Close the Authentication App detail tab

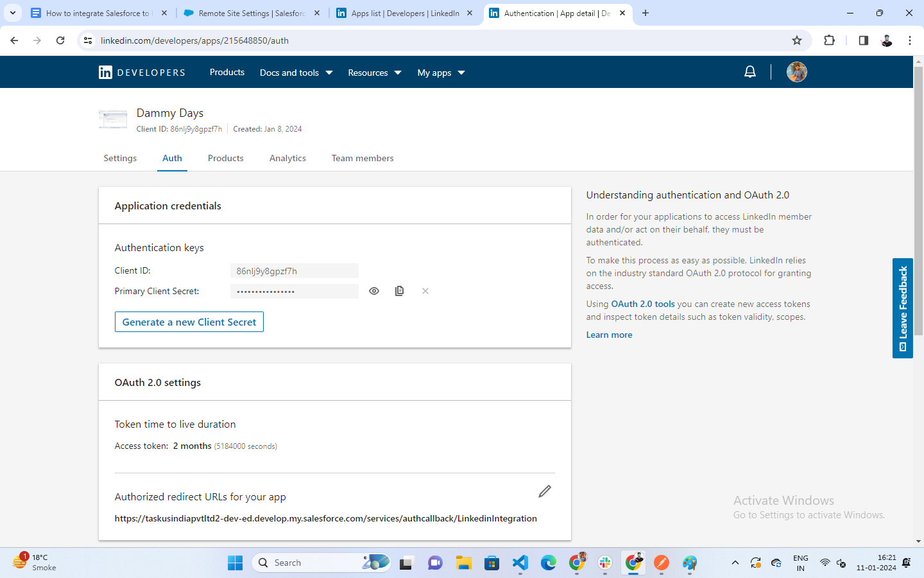click(x=622, y=13)
